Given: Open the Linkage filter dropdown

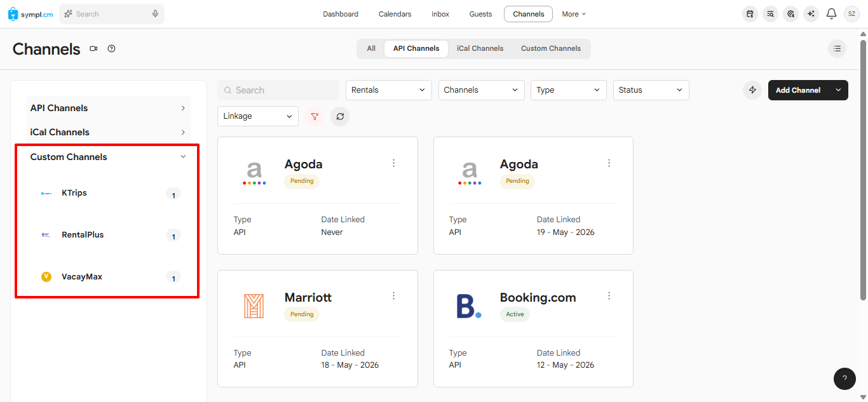Looking at the screenshot, I should point(258,116).
